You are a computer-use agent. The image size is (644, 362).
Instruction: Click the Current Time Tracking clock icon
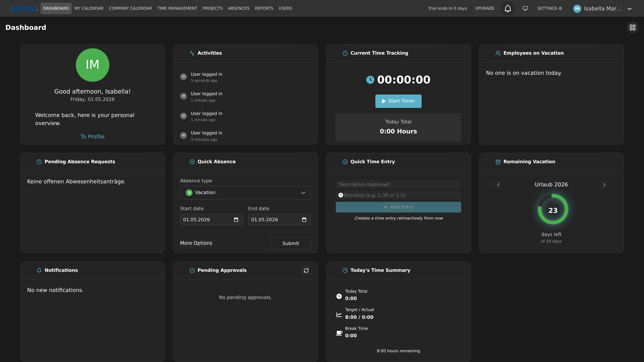pos(345,53)
